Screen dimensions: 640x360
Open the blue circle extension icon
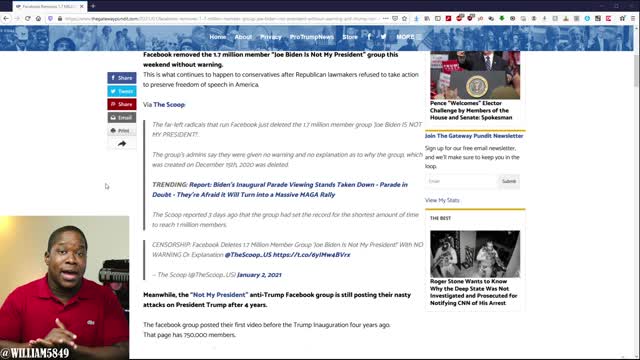587,18
